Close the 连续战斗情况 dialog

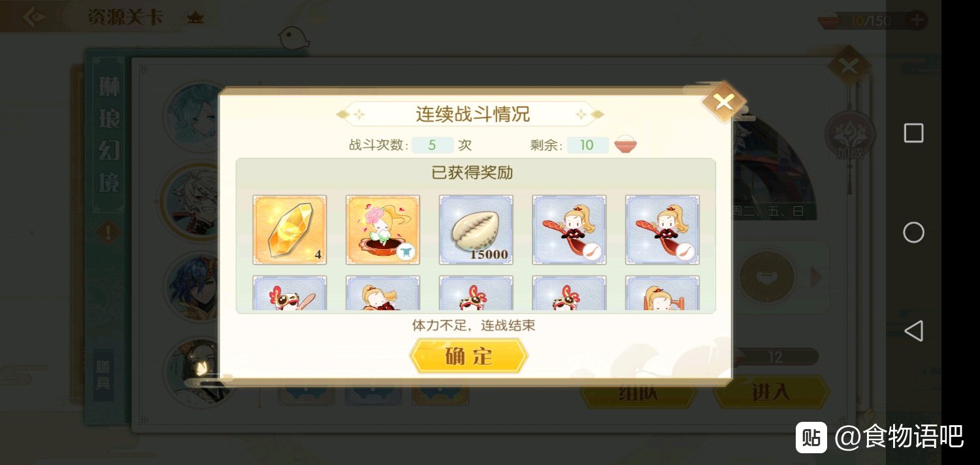coord(724,101)
